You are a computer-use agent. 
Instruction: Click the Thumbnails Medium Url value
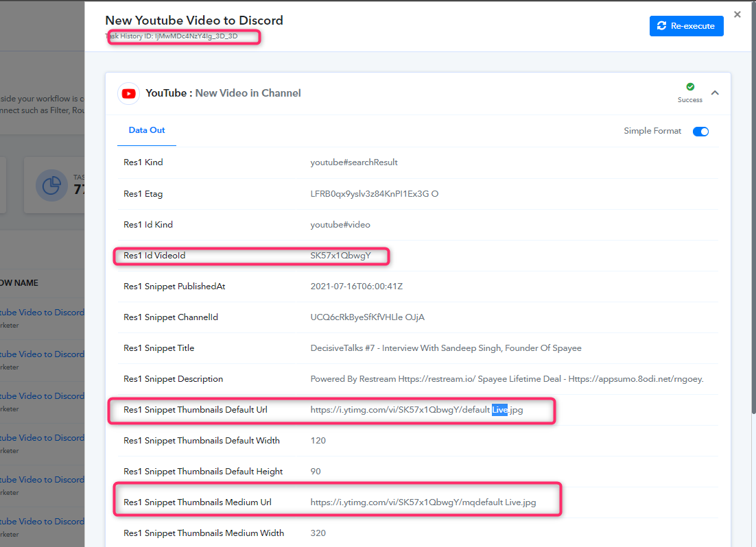(423, 502)
